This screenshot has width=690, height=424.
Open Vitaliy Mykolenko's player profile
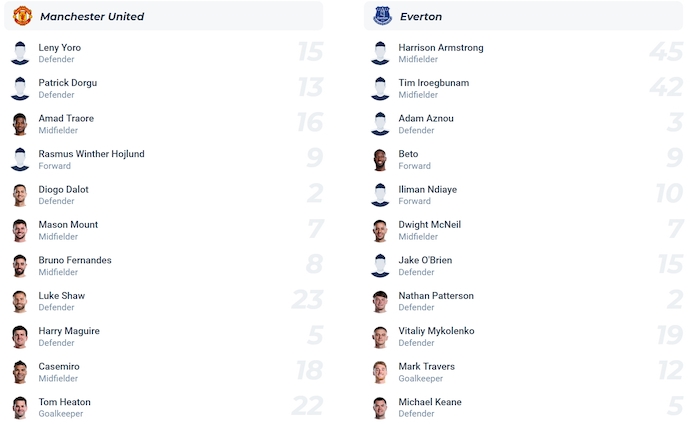(x=436, y=331)
